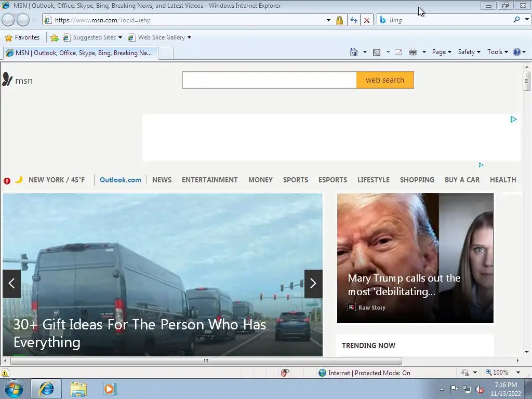Click the security lock icon in address bar
This screenshot has height=399, width=532.
click(x=339, y=20)
